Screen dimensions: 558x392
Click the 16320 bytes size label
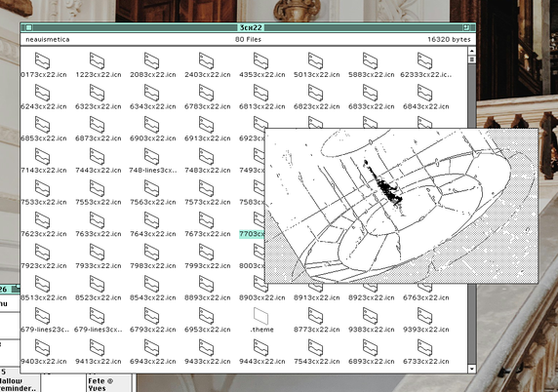[449, 39]
